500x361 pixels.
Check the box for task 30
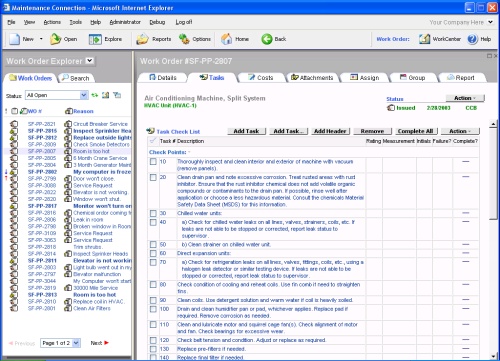pos(153,213)
